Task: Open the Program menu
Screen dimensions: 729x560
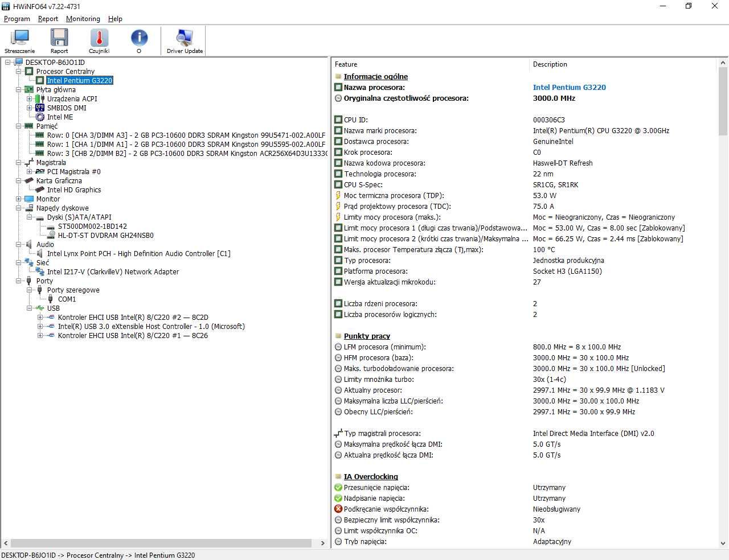Action: coord(17,19)
